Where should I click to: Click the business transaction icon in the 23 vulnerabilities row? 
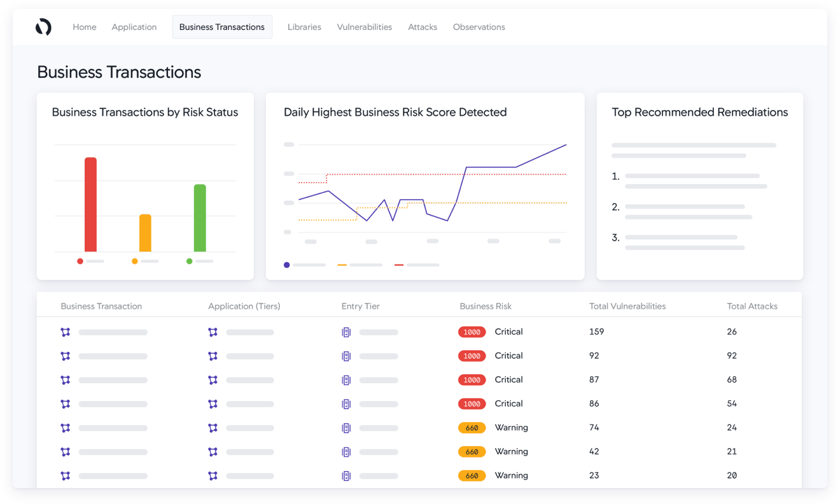tap(66, 476)
